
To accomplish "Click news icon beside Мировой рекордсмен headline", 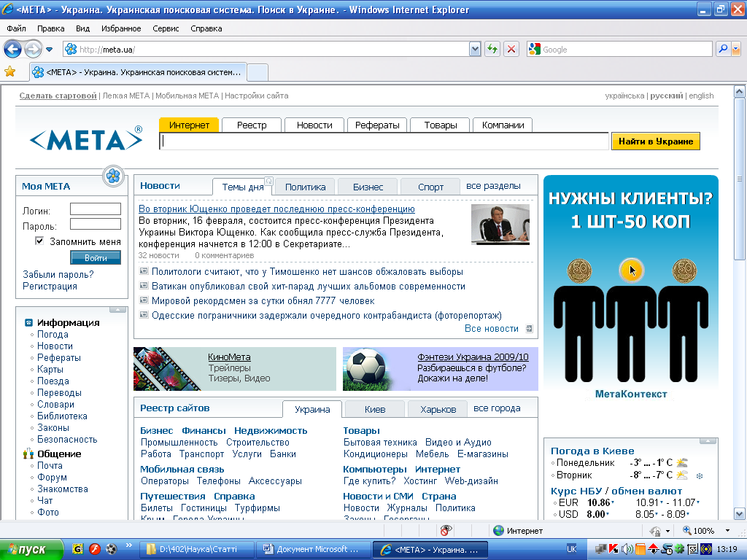I will click(x=144, y=300).
